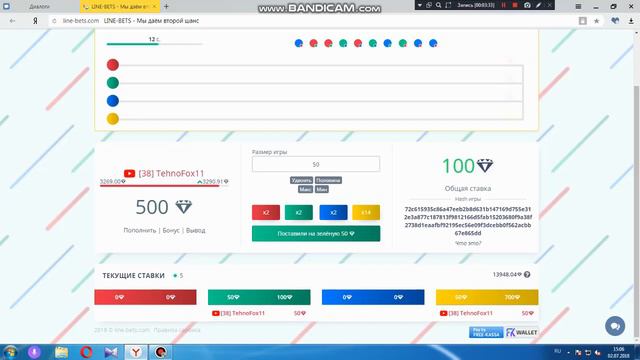Image resolution: width=640 pixels, height=360 pixels.
Task: Click the red current bets column header
Action: (145, 297)
